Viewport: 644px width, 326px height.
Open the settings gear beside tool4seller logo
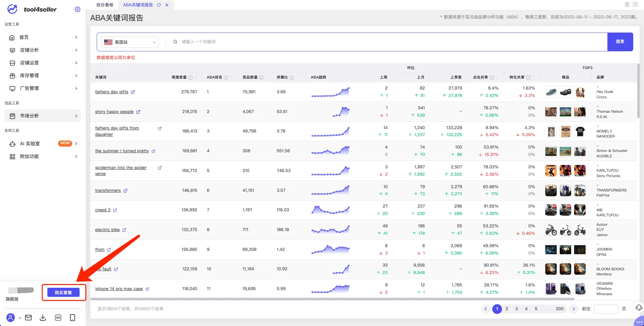click(x=78, y=9)
